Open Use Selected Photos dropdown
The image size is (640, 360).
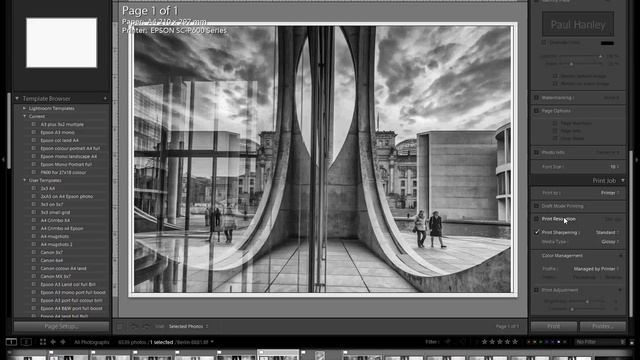tap(188, 327)
